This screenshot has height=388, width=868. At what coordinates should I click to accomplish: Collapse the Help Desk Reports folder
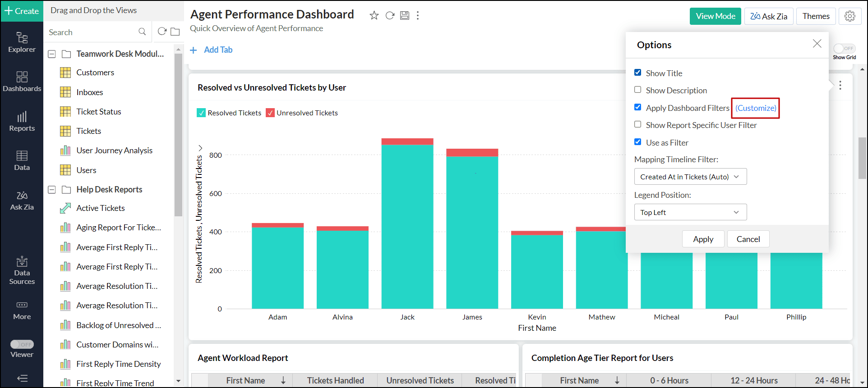[52, 190]
